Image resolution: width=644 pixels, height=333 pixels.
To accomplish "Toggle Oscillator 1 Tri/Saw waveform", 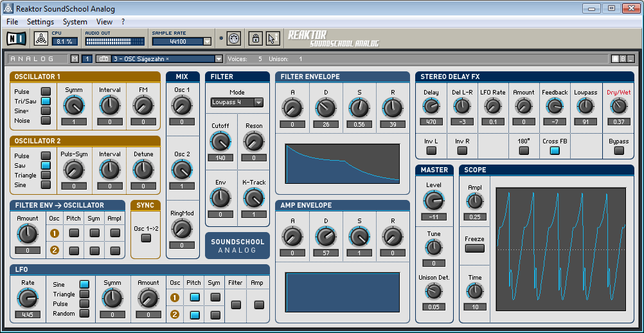I will pos(46,101).
